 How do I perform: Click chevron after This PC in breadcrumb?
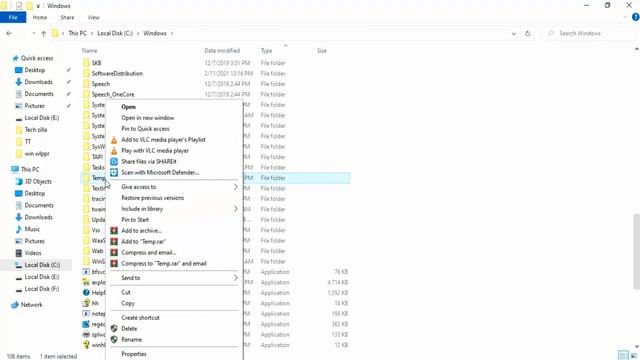(92, 33)
